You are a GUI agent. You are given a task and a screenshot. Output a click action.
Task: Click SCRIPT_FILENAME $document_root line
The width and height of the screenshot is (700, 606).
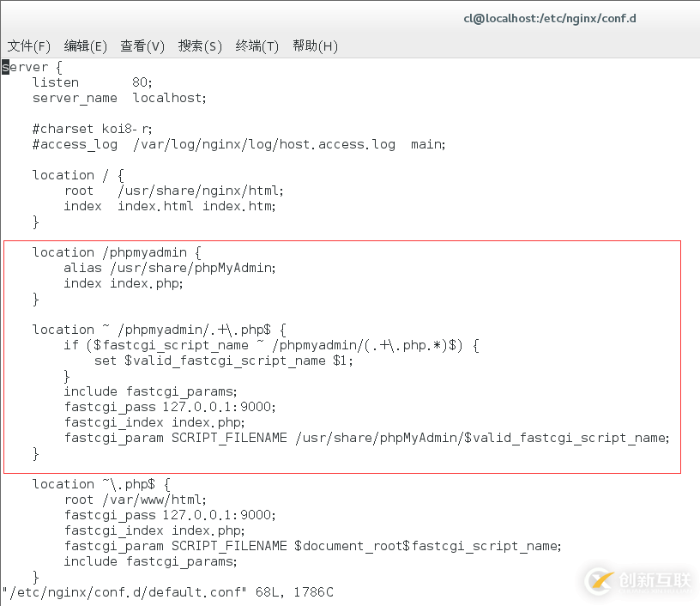pyautogui.click(x=313, y=546)
